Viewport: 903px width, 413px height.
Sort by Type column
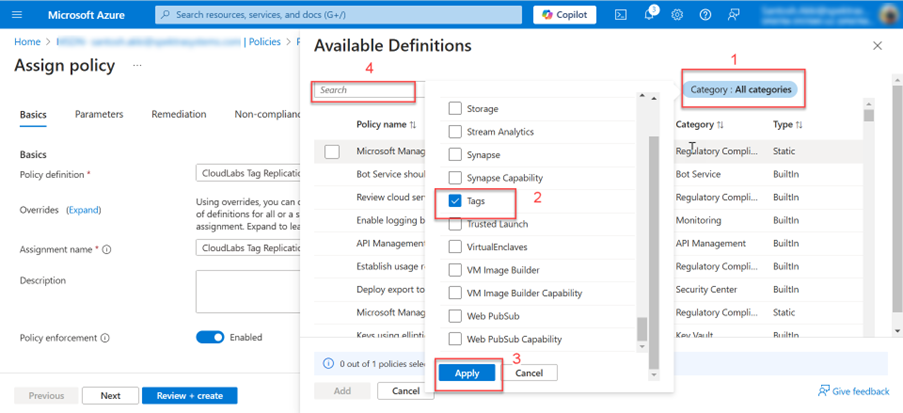[787, 124]
